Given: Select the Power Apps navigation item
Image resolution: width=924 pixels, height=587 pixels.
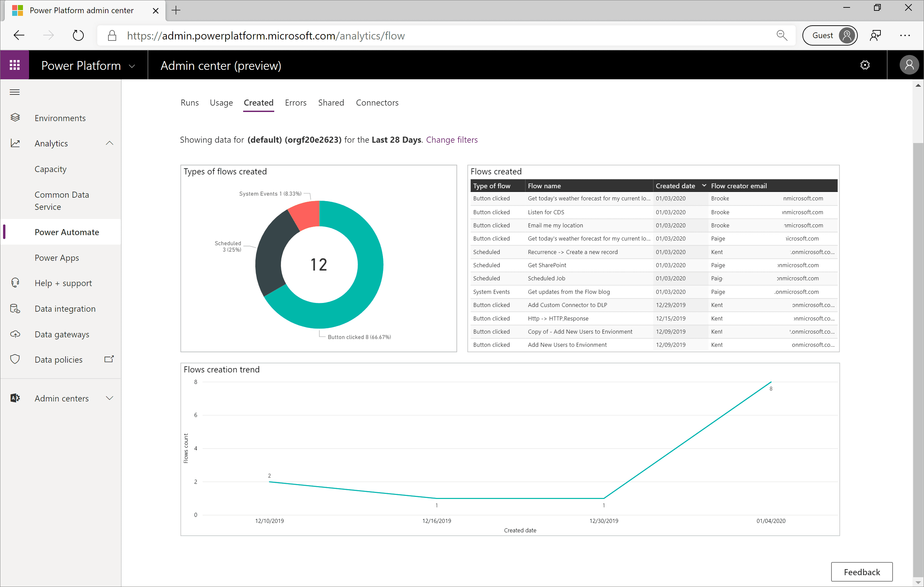Looking at the screenshot, I should pyautogui.click(x=57, y=258).
